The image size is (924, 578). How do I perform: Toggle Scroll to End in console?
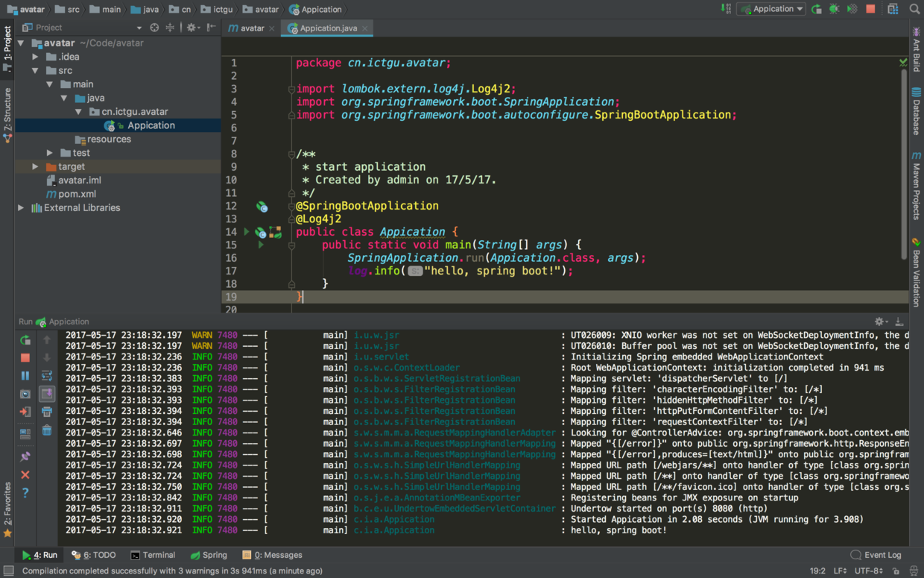pyautogui.click(x=46, y=394)
